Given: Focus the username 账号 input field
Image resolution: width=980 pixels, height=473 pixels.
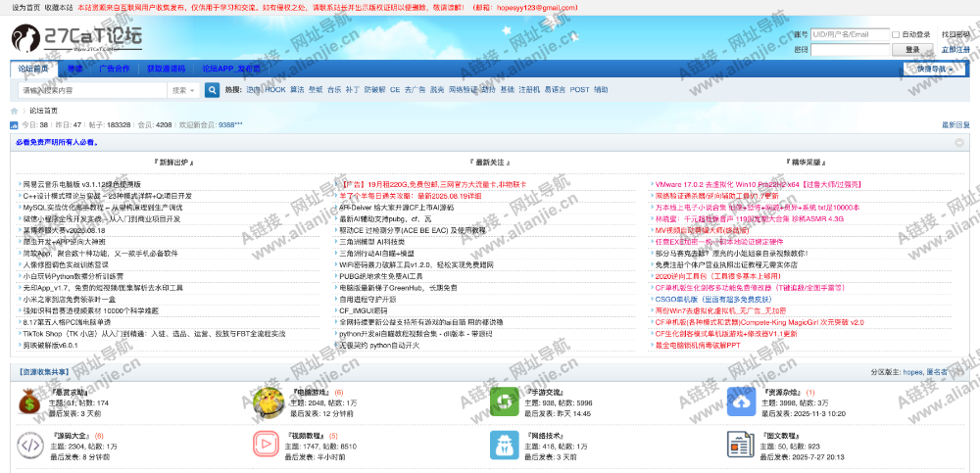Looking at the screenshot, I should coord(849,34).
